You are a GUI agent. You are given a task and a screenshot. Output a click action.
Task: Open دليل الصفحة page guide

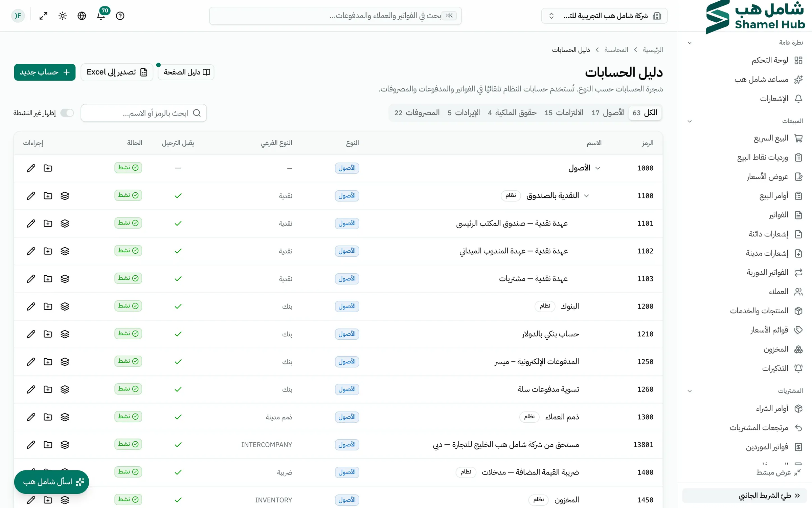[186, 72]
